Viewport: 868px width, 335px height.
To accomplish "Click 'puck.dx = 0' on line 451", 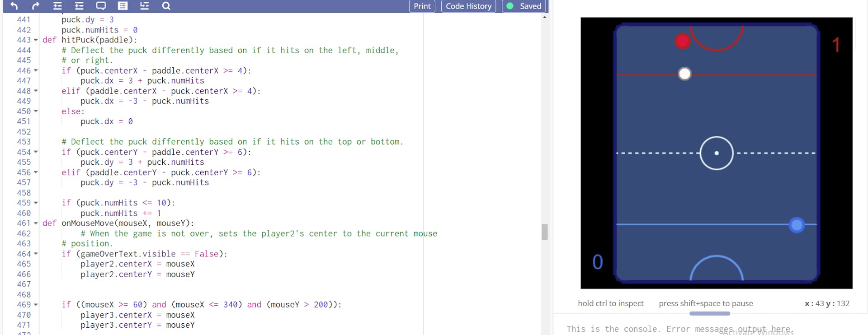I will point(107,121).
